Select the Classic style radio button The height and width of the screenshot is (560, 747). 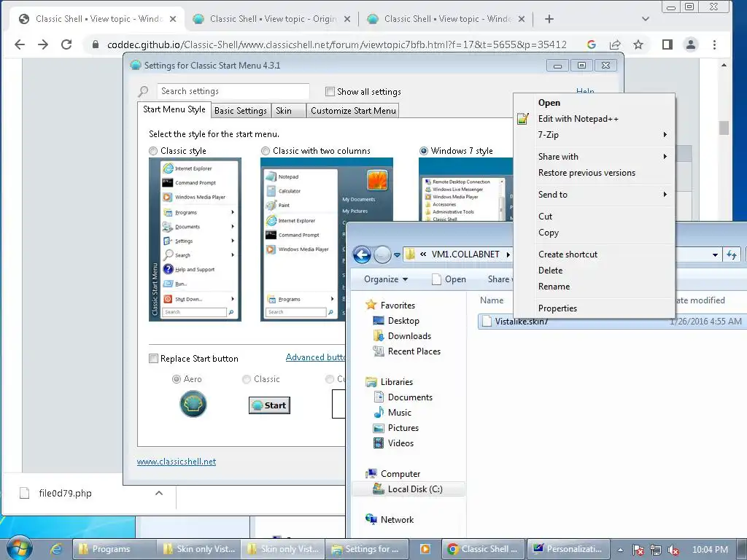(x=153, y=151)
